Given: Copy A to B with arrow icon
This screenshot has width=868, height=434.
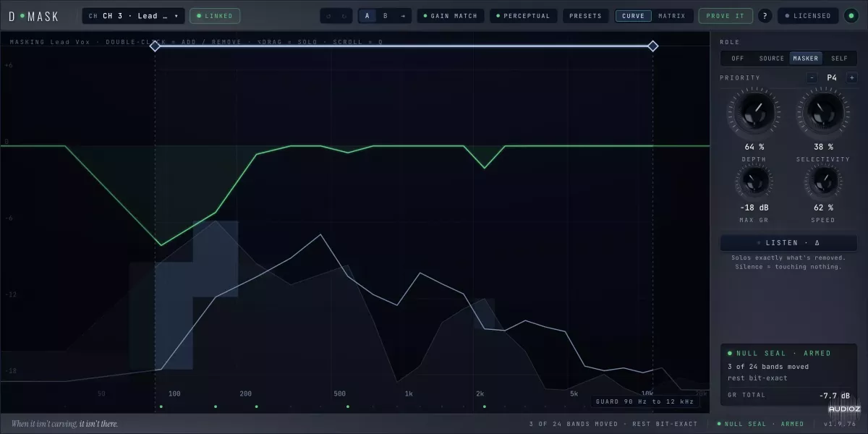Looking at the screenshot, I should click(403, 16).
